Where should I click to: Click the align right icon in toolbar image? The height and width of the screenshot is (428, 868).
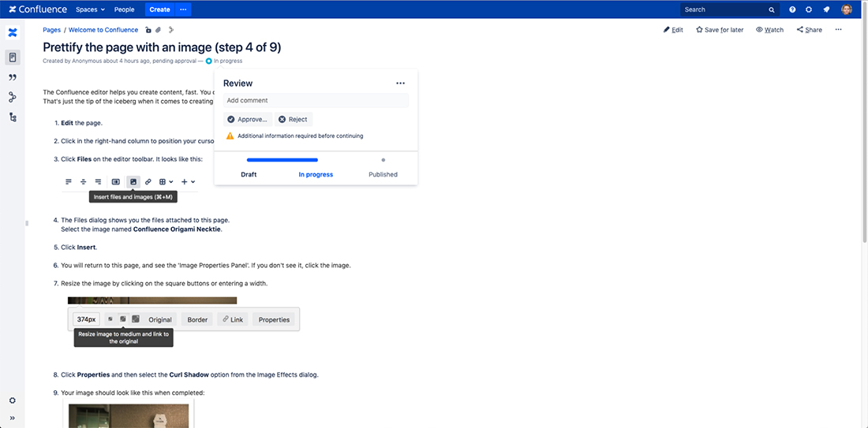(98, 181)
